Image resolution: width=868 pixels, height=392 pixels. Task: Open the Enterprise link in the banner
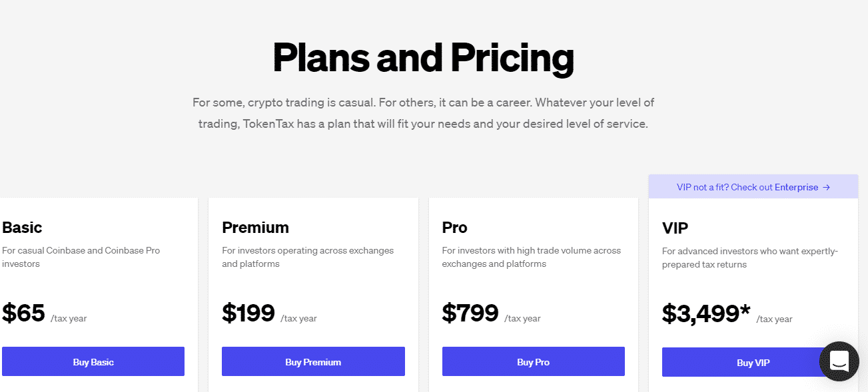coord(796,188)
